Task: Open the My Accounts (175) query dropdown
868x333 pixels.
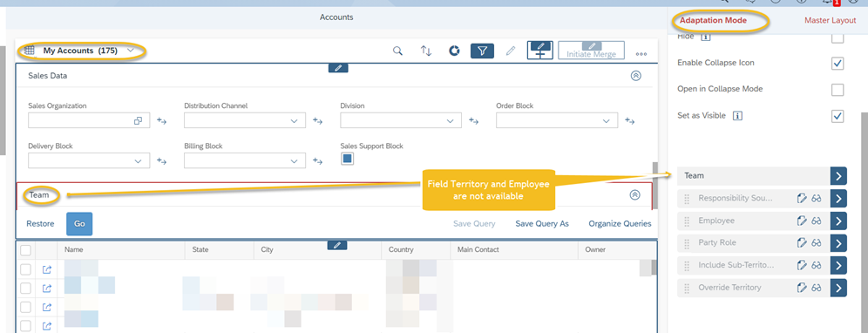Action: point(131,51)
